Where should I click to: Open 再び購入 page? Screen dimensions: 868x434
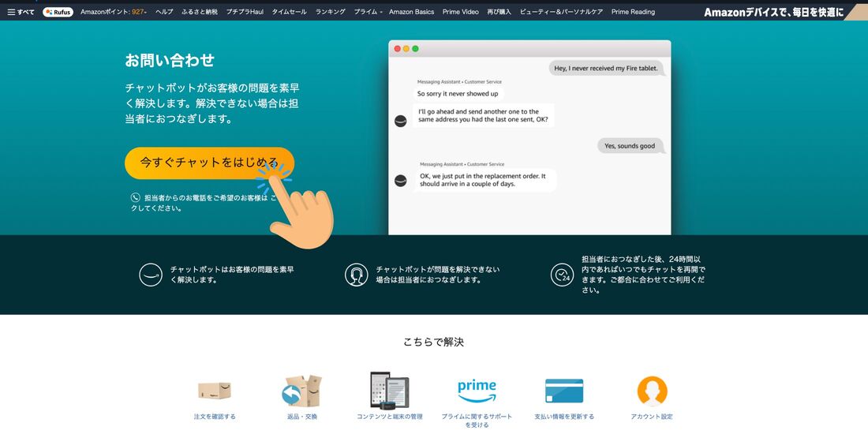[x=499, y=12]
